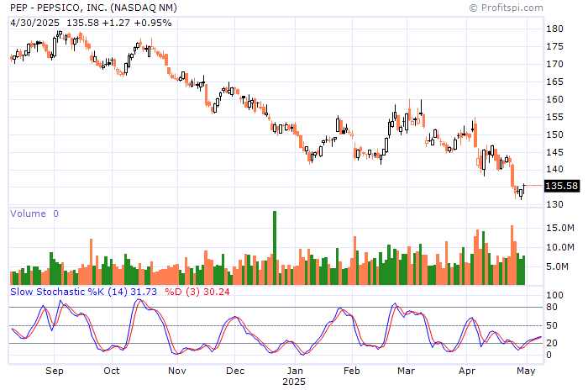Click the Volume label in the volume panel

28,213
